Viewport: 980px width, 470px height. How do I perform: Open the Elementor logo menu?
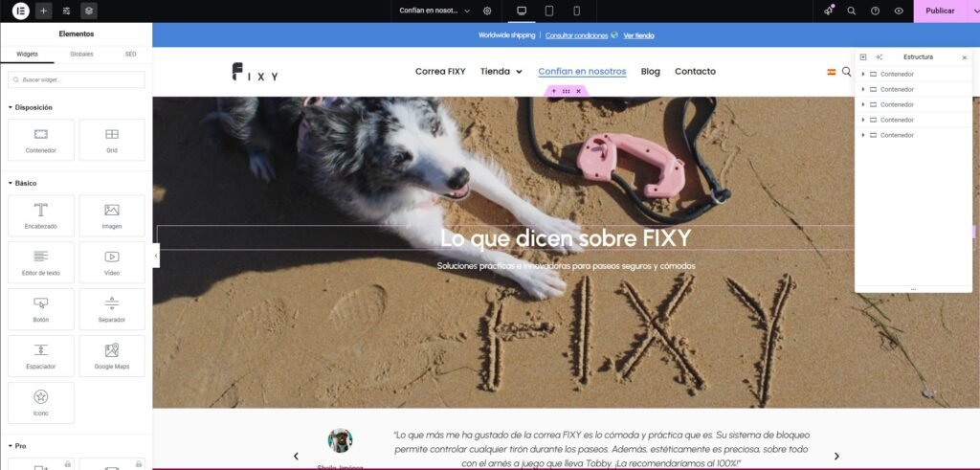click(x=20, y=11)
